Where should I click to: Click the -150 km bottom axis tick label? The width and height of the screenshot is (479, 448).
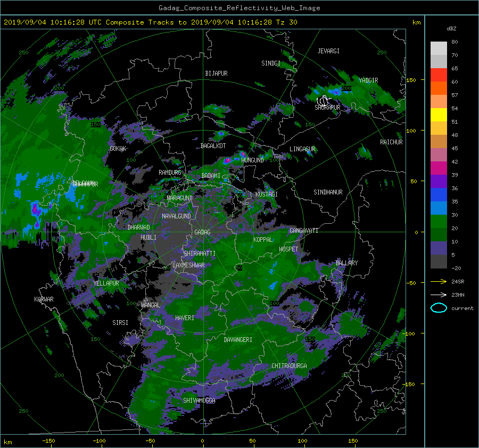click(x=48, y=441)
